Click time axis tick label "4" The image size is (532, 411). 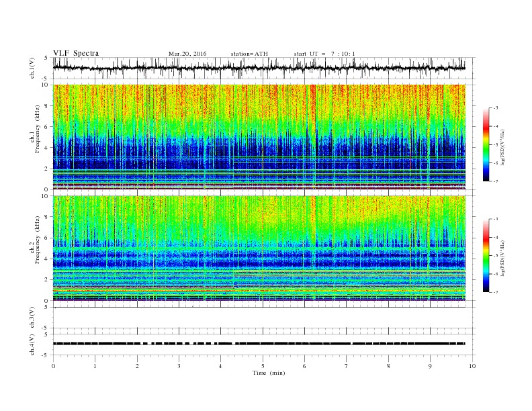(x=220, y=366)
